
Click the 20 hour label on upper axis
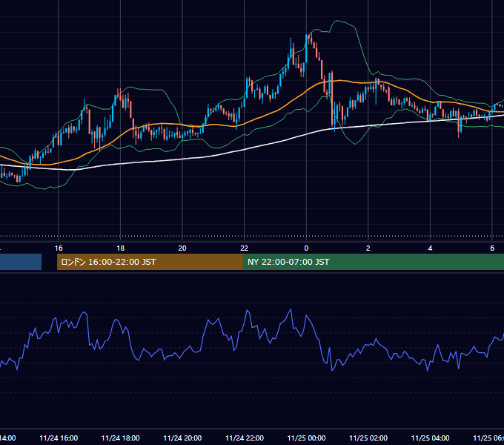[x=182, y=248]
